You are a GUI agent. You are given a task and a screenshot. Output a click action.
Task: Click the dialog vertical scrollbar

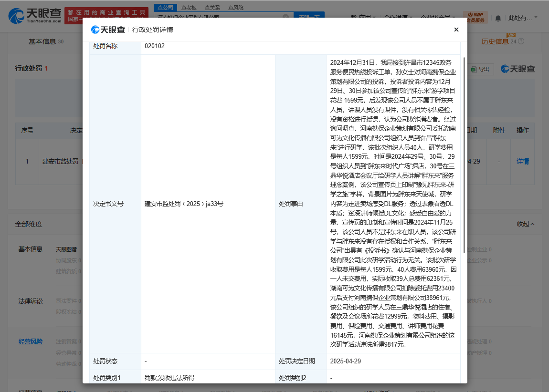[x=465, y=155]
